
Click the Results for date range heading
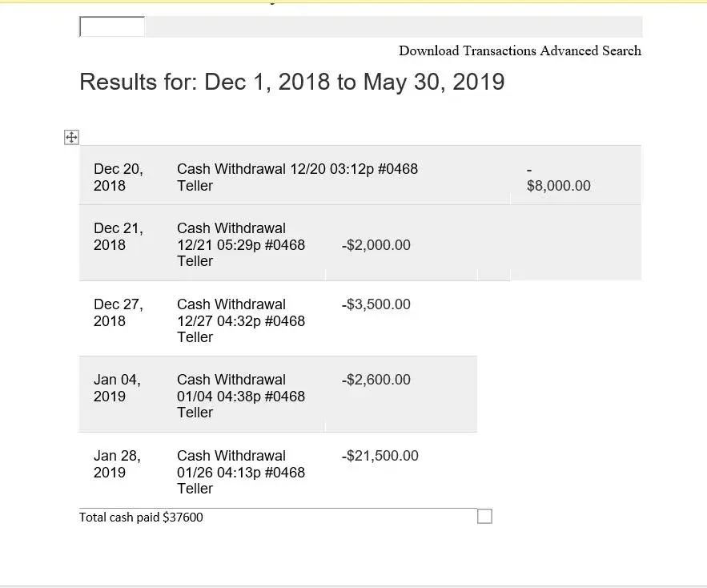[292, 82]
